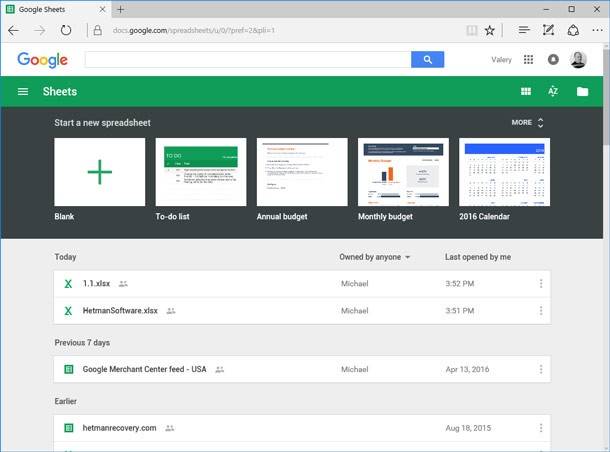Screen dimensions: 610x452
Task: Open the Edge Hub icon
Action: [x=524, y=30]
